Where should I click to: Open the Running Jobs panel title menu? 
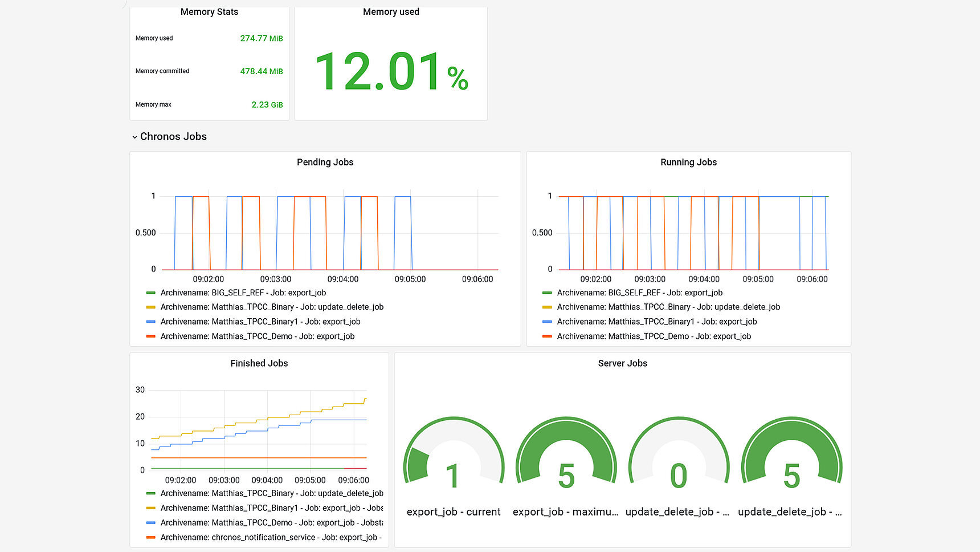tap(688, 163)
